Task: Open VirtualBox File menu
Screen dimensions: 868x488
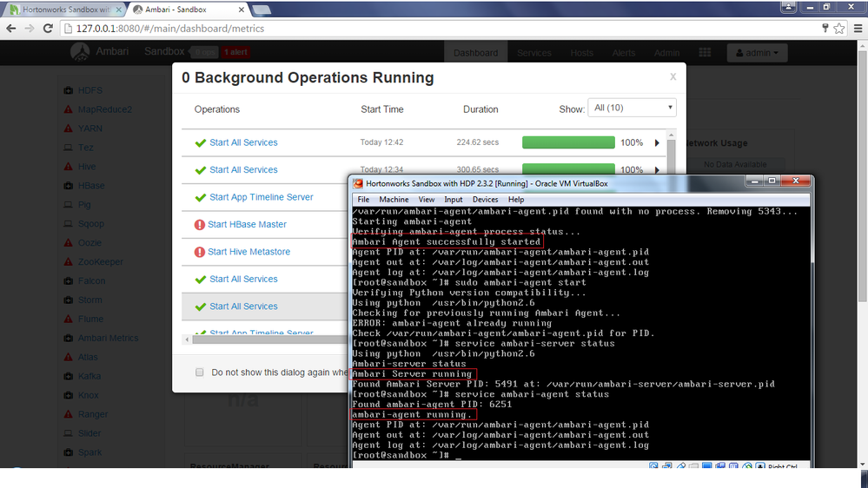Action: [363, 199]
